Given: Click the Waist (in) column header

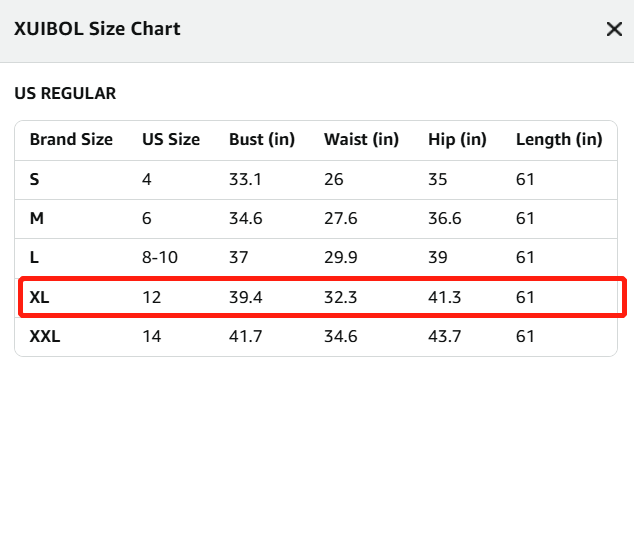Looking at the screenshot, I should click(361, 140).
